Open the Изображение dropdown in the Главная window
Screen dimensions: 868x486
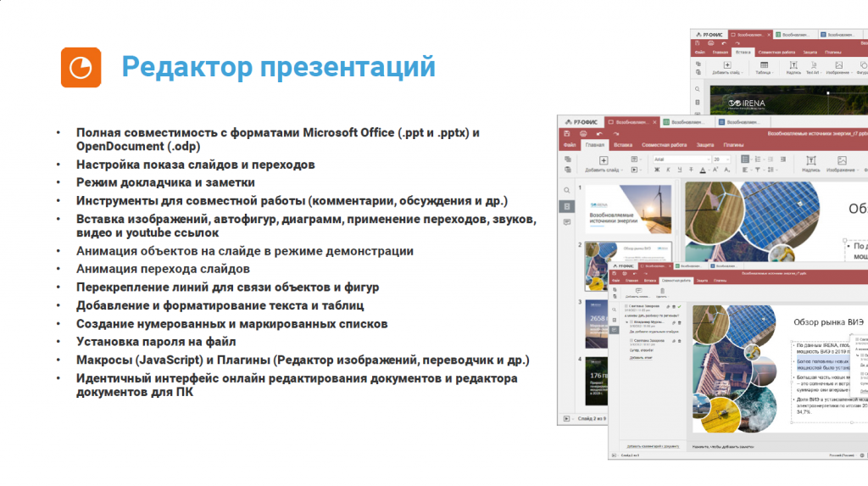click(858, 170)
